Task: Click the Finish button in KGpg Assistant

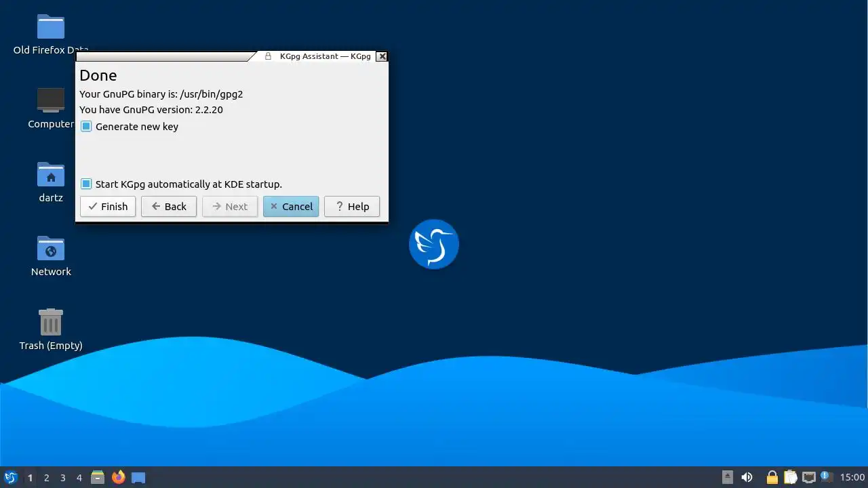Action: (108, 207)
